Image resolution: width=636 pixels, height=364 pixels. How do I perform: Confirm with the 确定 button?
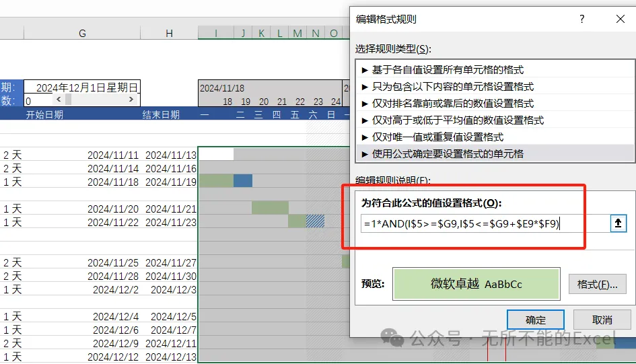536,320
